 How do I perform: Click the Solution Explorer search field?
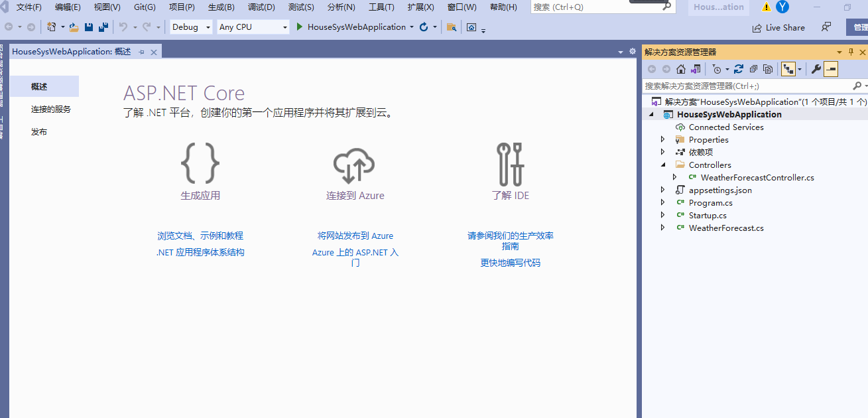pyautogui.click(x=755, y=86)
